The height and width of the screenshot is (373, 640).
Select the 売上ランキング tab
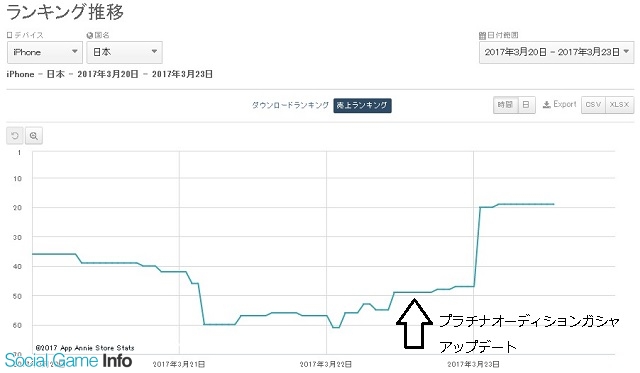click(362, 105)
